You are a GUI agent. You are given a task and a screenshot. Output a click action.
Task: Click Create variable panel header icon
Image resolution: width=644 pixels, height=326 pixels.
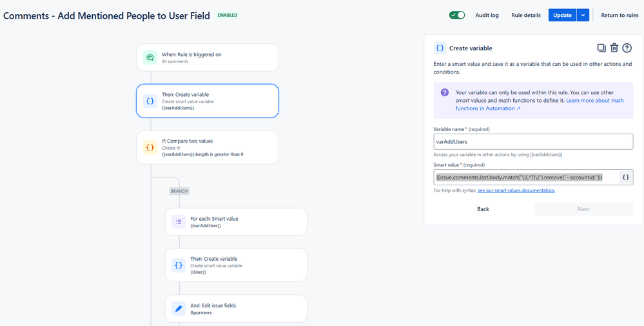440,48
